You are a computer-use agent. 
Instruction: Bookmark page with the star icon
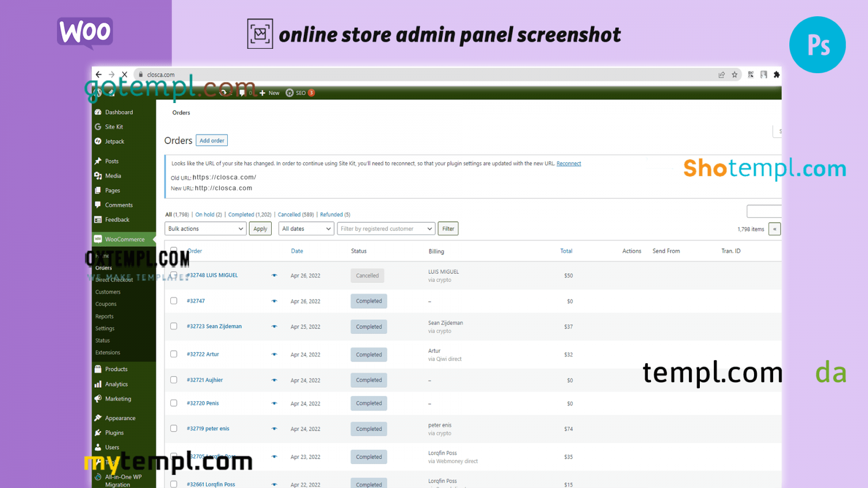[735, 75]
